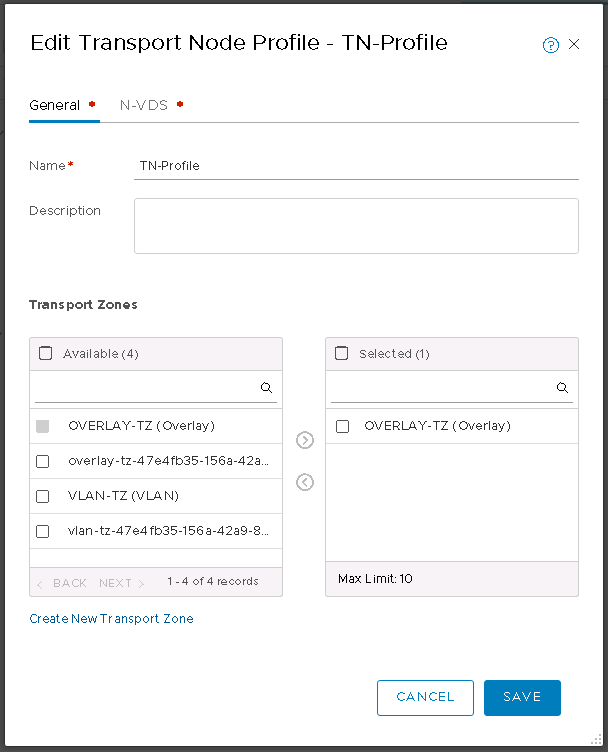Check the select-all Selected checkbox
This screenshot has height=752, width=608.
click(x=341, y=353)
